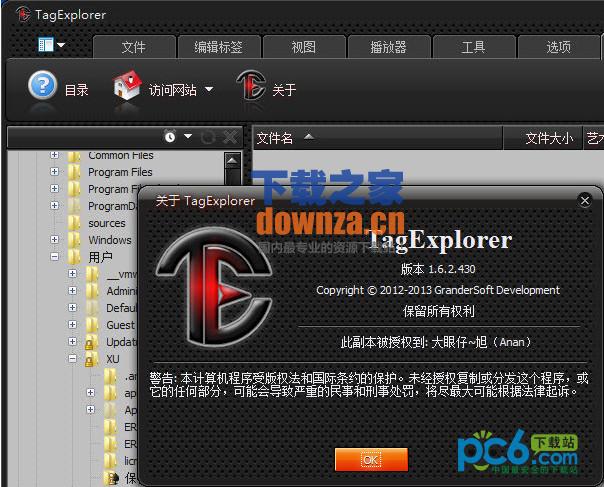Click the folder tree scrollbar up arrow
The width and height of the screenshot is (604, 487).
pos(233,160)
